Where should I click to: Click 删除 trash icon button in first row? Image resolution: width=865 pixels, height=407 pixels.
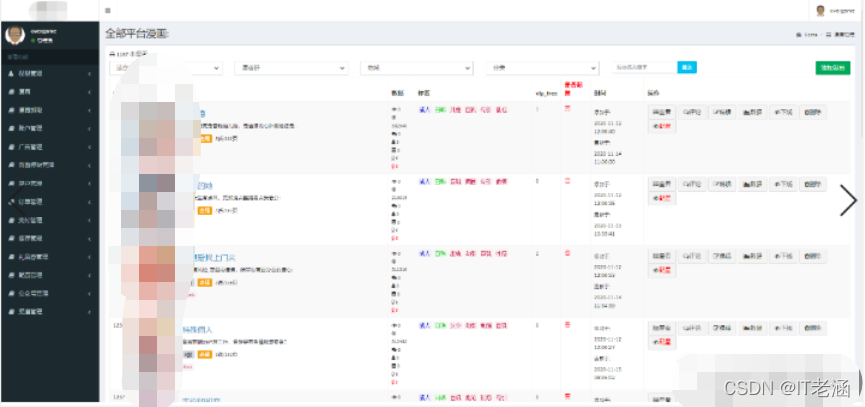coord(813,112)
